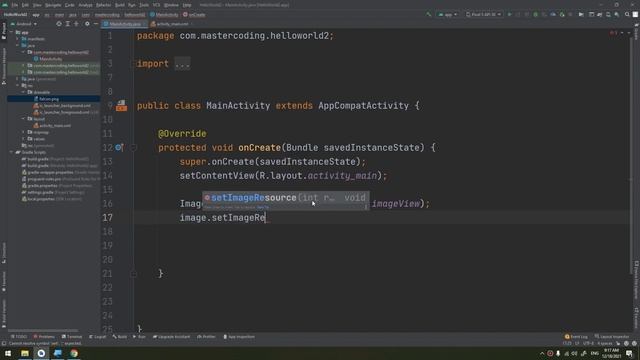
Task: Open the Build menu
Action: tap(120, 5)
